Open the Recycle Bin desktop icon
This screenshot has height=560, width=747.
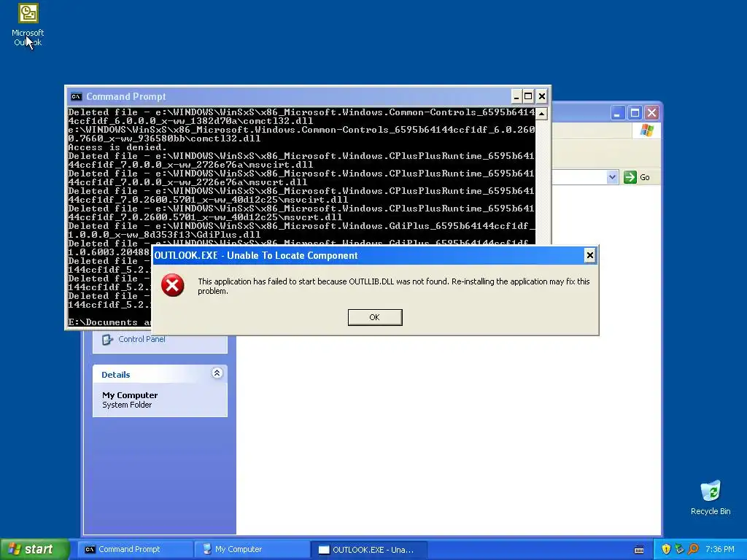click(x=711, y=497)
